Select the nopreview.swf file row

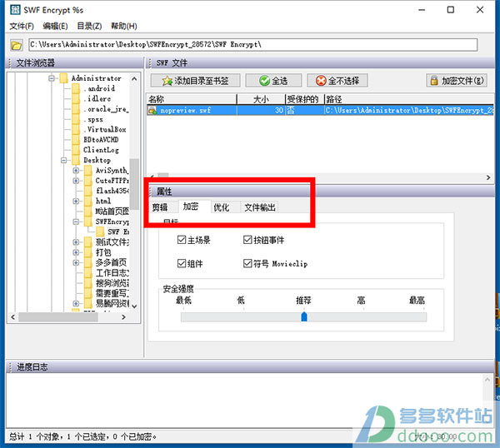[320, 110]
